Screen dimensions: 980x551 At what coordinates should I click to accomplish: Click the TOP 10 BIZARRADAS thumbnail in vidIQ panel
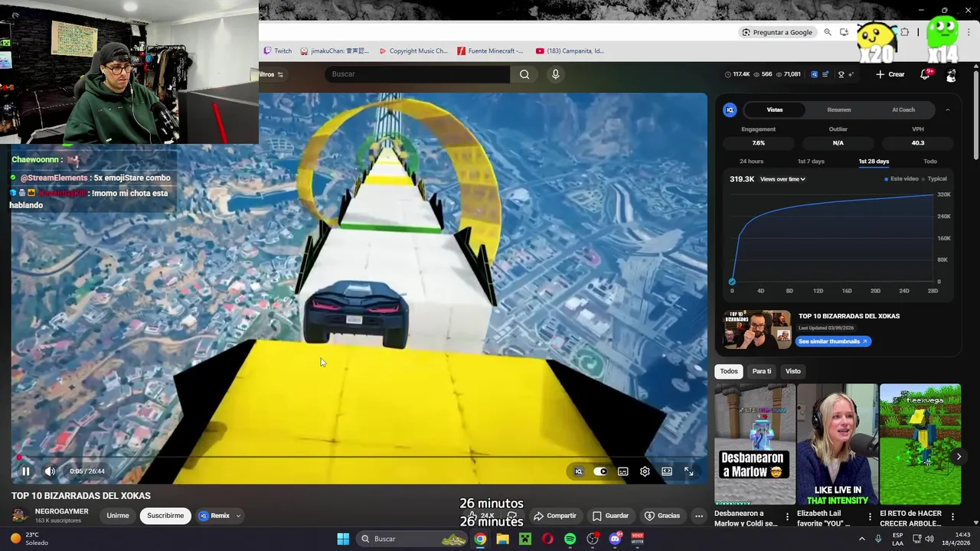[x=757, y=329]
